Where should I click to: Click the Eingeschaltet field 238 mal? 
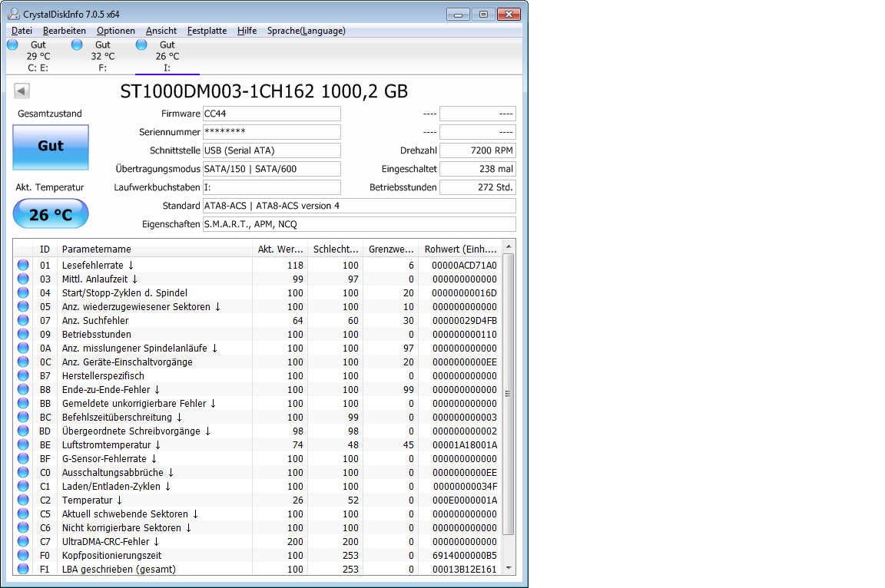[x=478, y=169]
